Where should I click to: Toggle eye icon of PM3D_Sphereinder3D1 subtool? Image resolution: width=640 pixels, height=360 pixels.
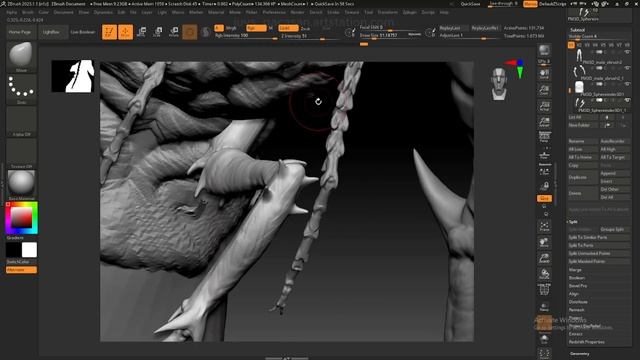pos(627,84)
